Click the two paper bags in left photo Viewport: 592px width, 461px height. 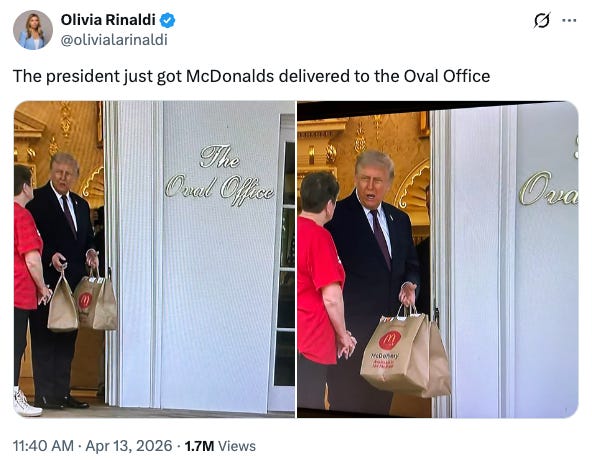[x=82, y=302]
